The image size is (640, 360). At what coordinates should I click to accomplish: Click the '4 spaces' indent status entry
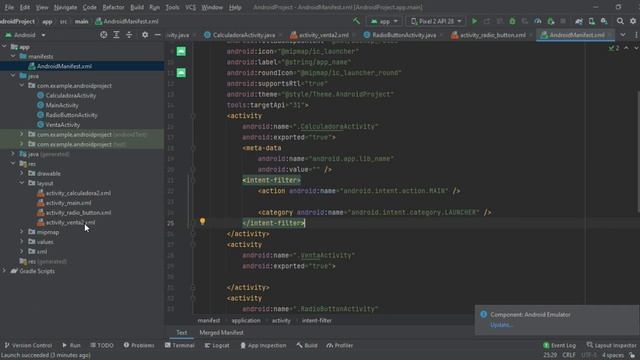612,355
